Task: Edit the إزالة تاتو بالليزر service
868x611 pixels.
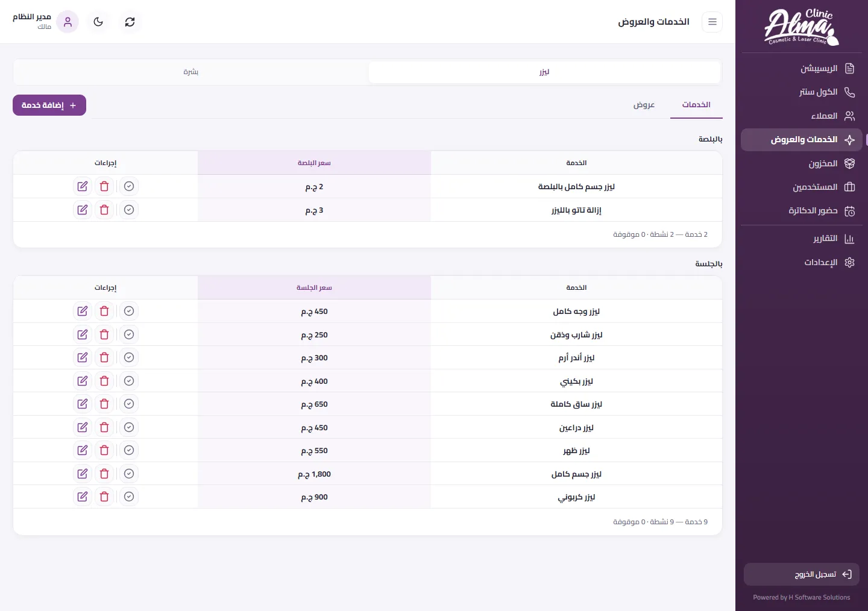Action: point(83,210)
